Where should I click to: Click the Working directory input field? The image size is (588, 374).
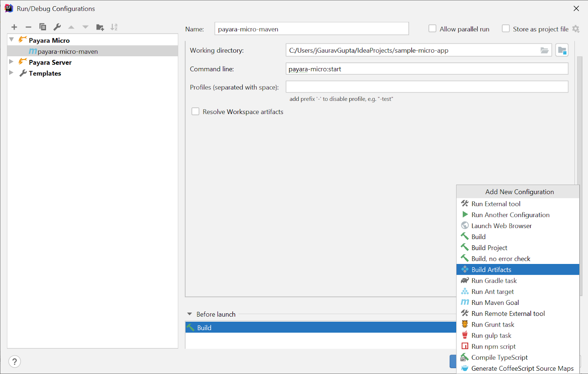tap(419, 50)
